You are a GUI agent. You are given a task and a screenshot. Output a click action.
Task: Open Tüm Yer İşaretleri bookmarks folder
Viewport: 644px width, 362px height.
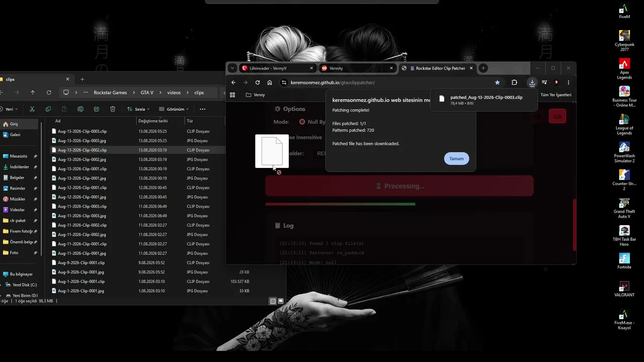(x=556, y=95)
